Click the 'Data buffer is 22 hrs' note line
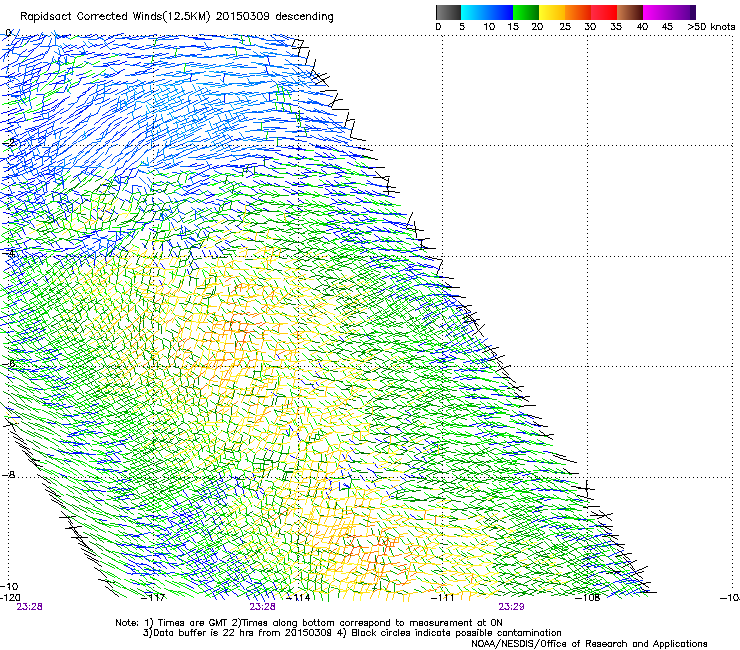 (352, 633)
